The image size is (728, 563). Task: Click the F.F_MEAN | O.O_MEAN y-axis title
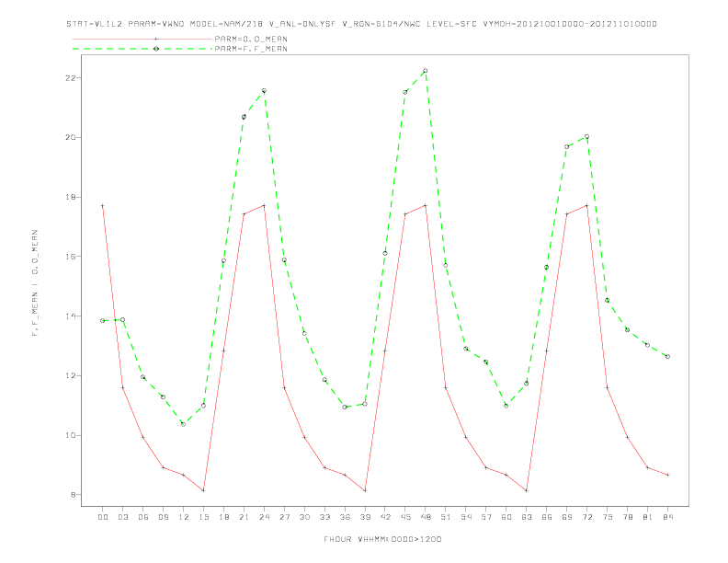point(35,283)
